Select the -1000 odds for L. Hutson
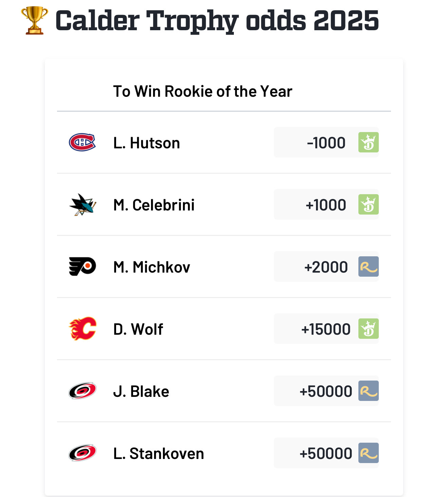The image size is (448, 497). point(326,143)
